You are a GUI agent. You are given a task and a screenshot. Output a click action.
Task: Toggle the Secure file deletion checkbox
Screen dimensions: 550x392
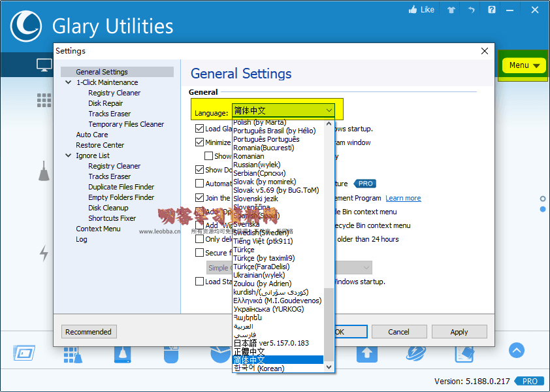point(200,253)
